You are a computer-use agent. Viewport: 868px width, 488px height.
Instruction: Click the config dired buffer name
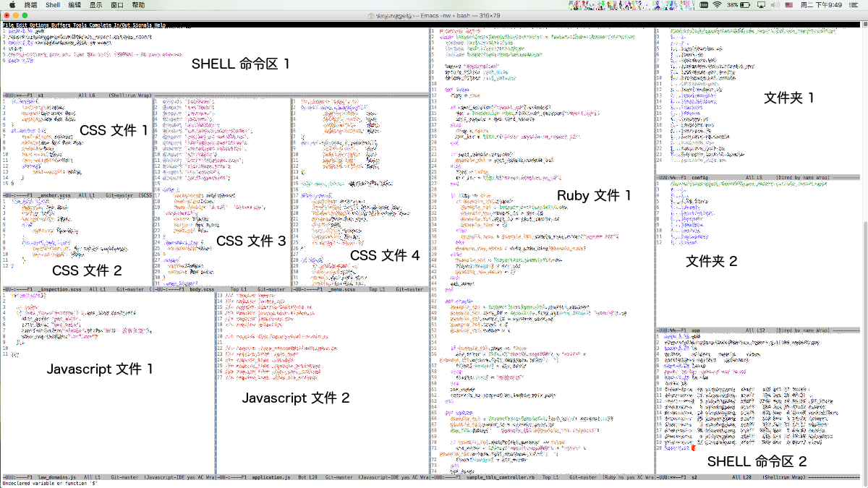(700, 176)
